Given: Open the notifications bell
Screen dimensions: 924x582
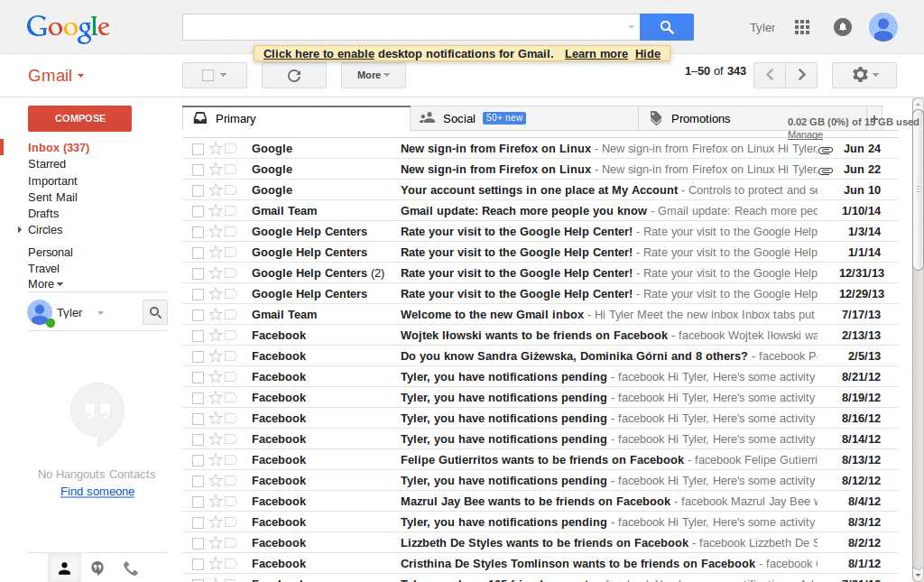Looking at the screenshot, I should coord(842,27).
